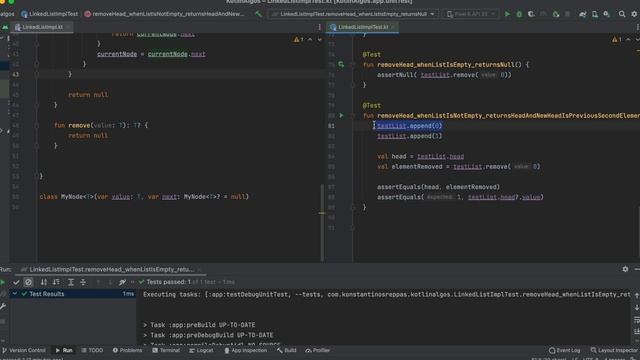Viewport: 640px width, 360px height.
Task: Switch to LinkedListImpl.kt editor tab
Action: pyautogui.click(x=42, y=27)
